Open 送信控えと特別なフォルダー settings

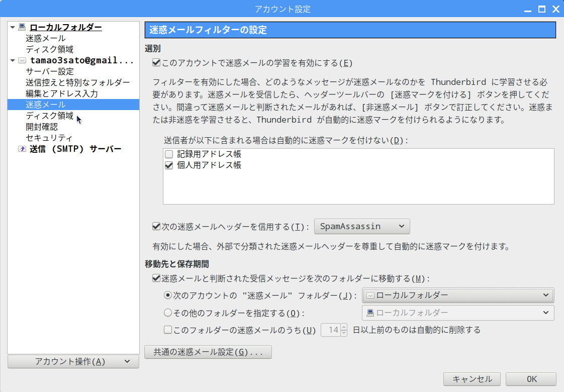pyautogui.click(x=78, y=82)
